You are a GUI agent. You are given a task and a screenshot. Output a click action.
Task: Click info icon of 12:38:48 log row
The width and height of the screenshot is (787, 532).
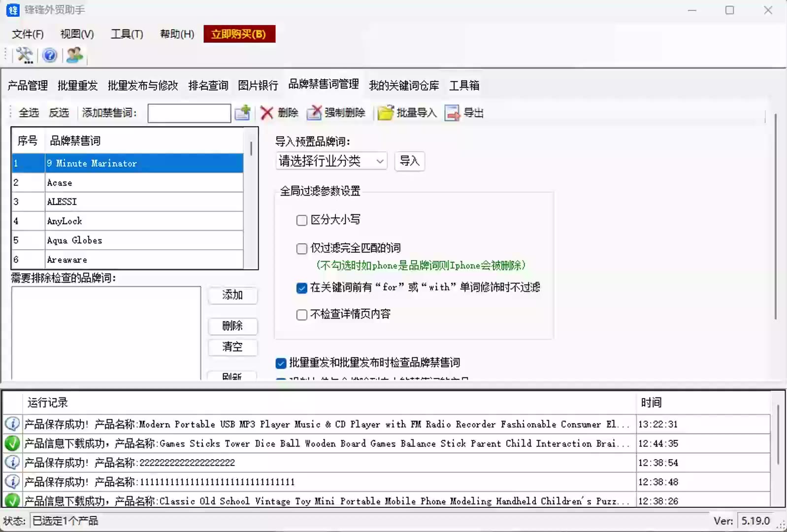(12, 482)
